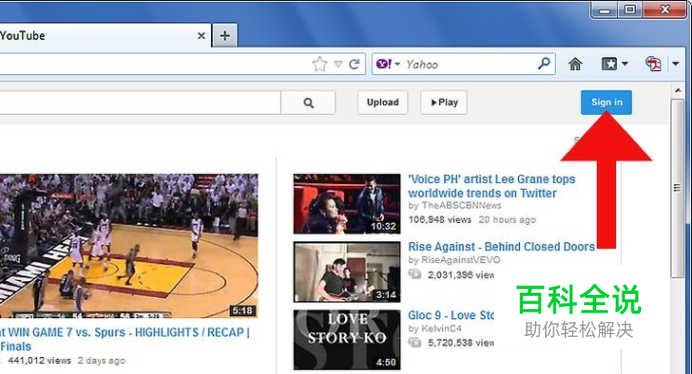Image resolution: width=692 pixels, height=374 pixels.
Task: Click the blue Sign in button
Action: (x=606, y=102)
